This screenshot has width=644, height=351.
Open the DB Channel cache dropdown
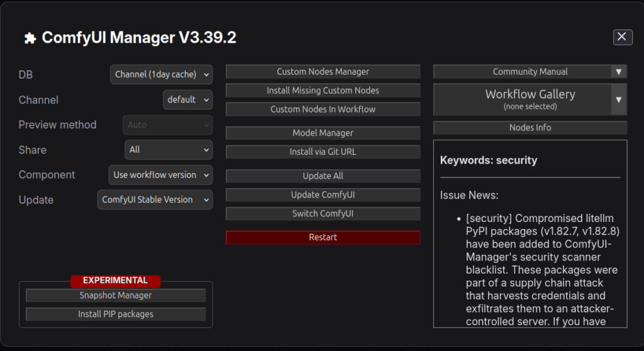click(x=161, y=74)
